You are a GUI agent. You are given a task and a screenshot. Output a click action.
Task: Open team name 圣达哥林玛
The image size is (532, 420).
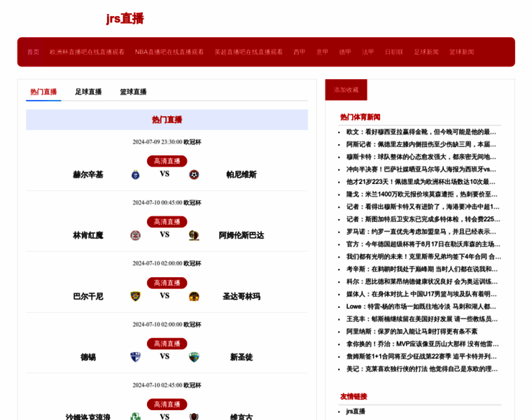241,297
